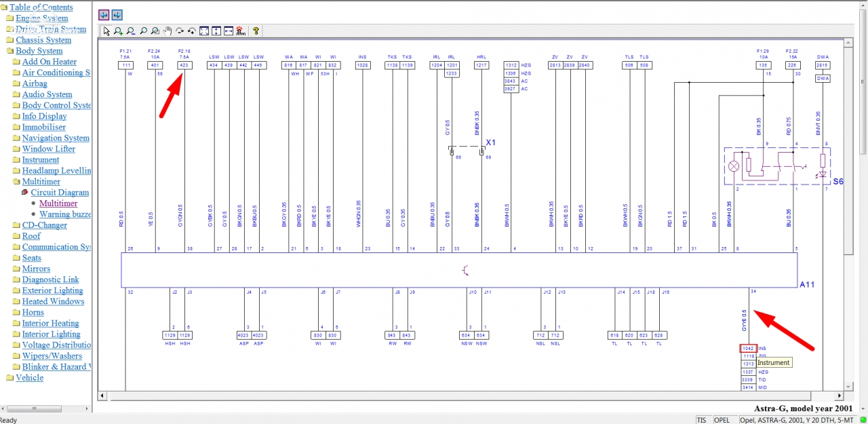Viewport: 868px width, 424px height.
Task: Click the folder icon beside Roof
Action: pos(16,236)
